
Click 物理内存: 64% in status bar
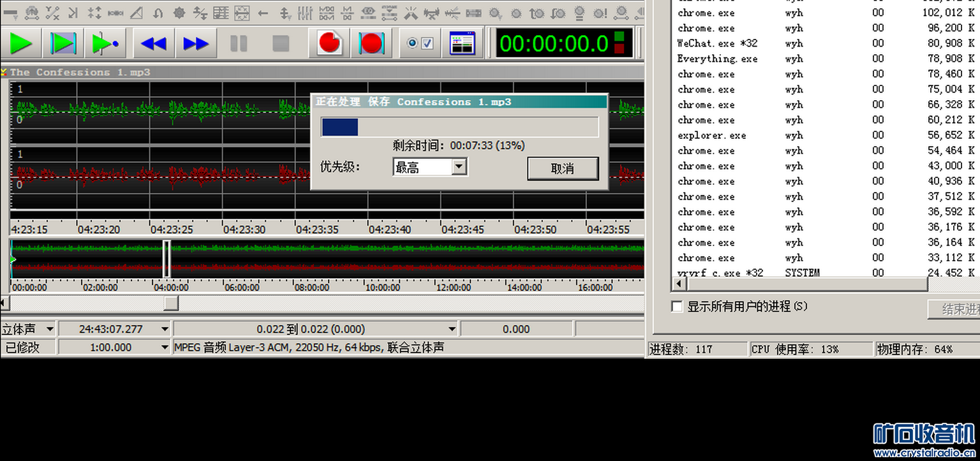click(x=914, y=349)
